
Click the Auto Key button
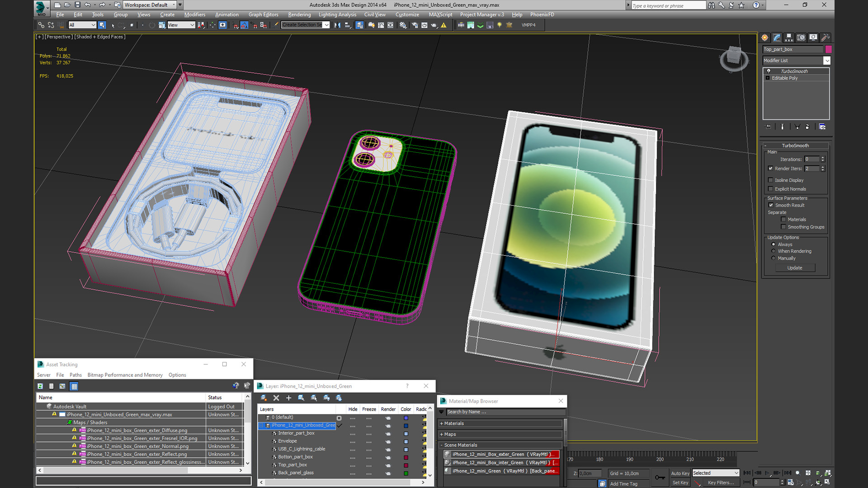(x=680, y=474)
